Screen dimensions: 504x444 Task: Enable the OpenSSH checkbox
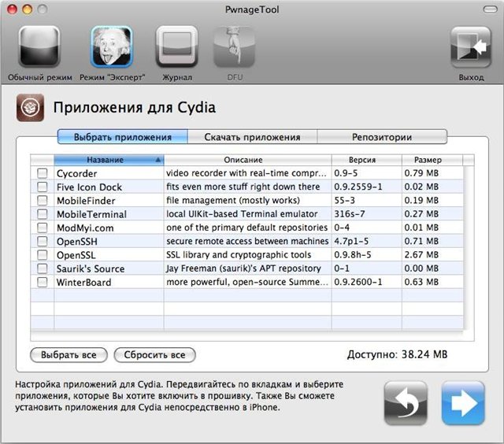click(42, 241)
